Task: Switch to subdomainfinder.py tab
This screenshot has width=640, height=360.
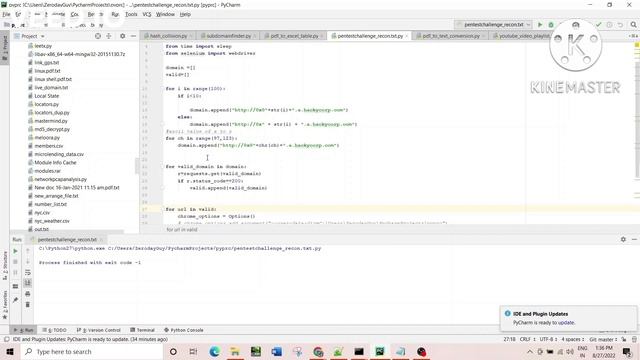Action: coord(228,36)
